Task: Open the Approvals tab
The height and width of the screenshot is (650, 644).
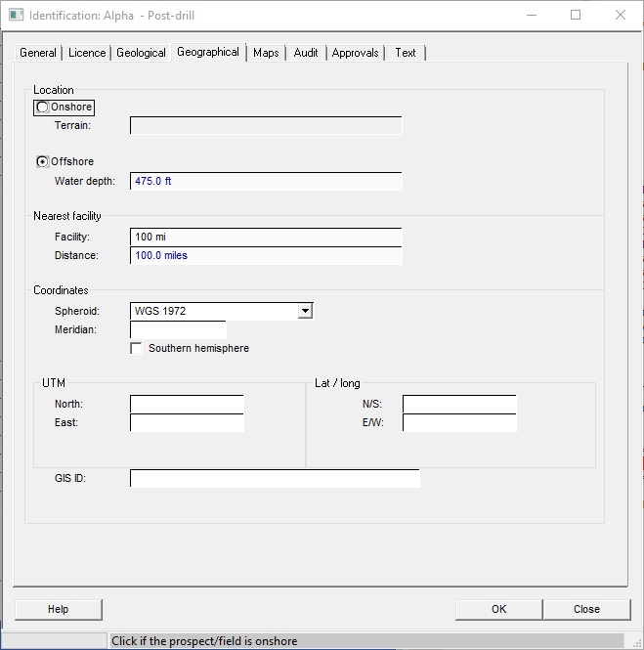Action: coord(355,53)
